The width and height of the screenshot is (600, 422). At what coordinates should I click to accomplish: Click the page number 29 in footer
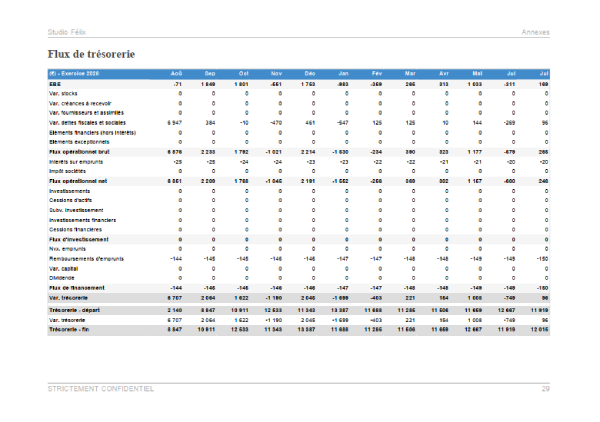coord(546,387)
